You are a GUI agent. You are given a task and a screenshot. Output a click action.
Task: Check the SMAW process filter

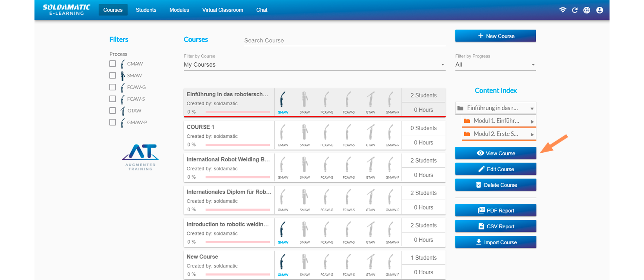[x=113, y=75]
